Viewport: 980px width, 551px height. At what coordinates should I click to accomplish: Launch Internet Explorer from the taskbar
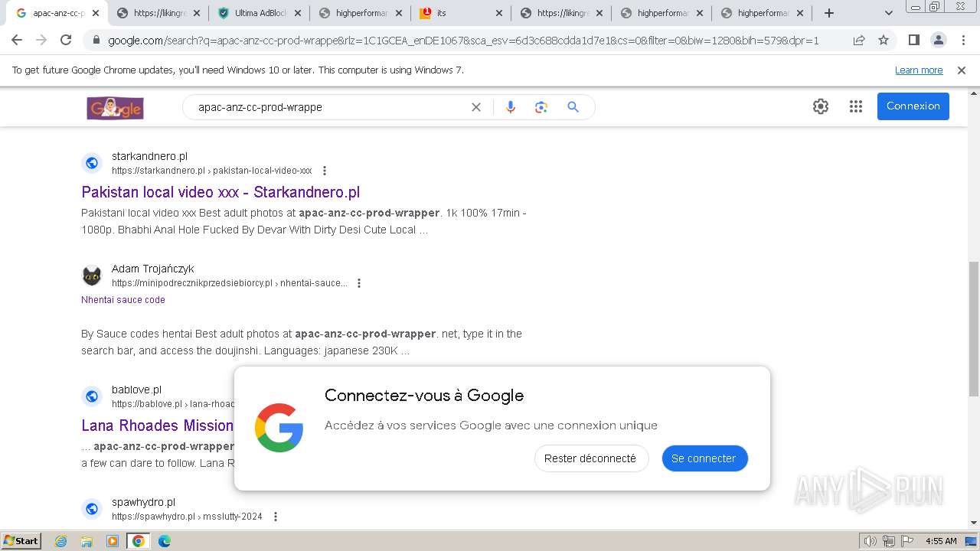(x=61, y=541)
